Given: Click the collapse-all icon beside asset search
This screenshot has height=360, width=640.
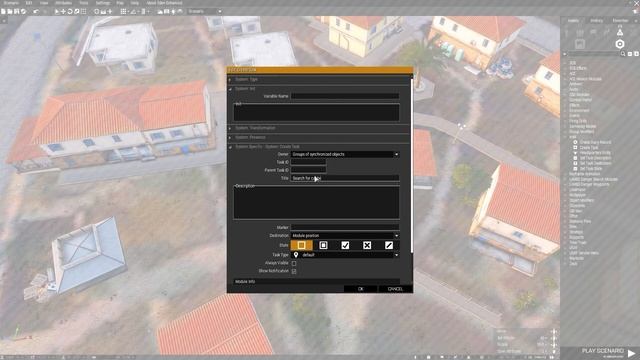Looking at the screenshot, I should click(630, 54).
